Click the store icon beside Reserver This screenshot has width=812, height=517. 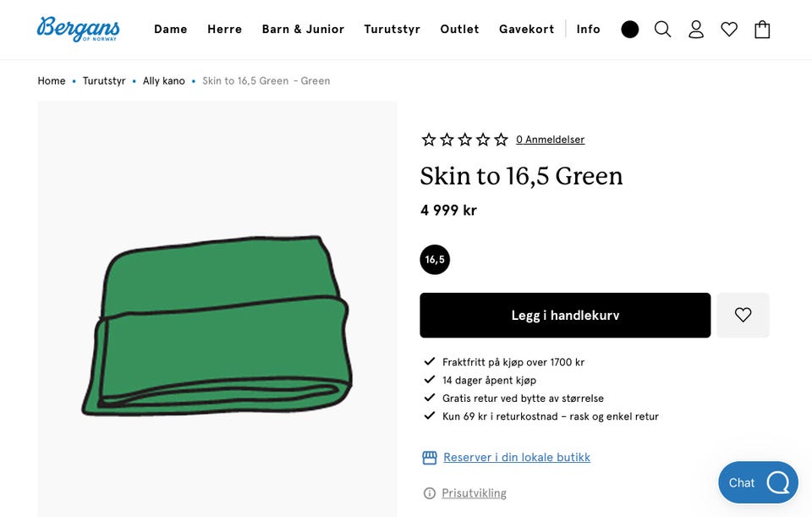tap(430, 458)
